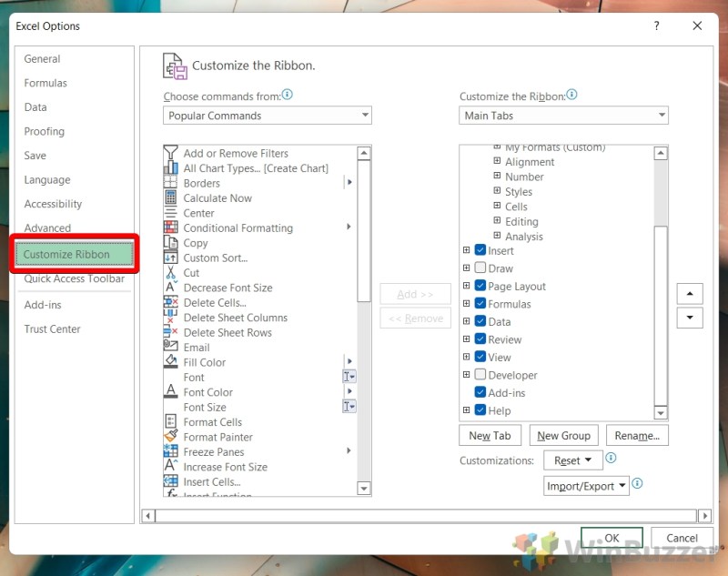
Task: Click OK to confirm options
Action: (612, 538)
